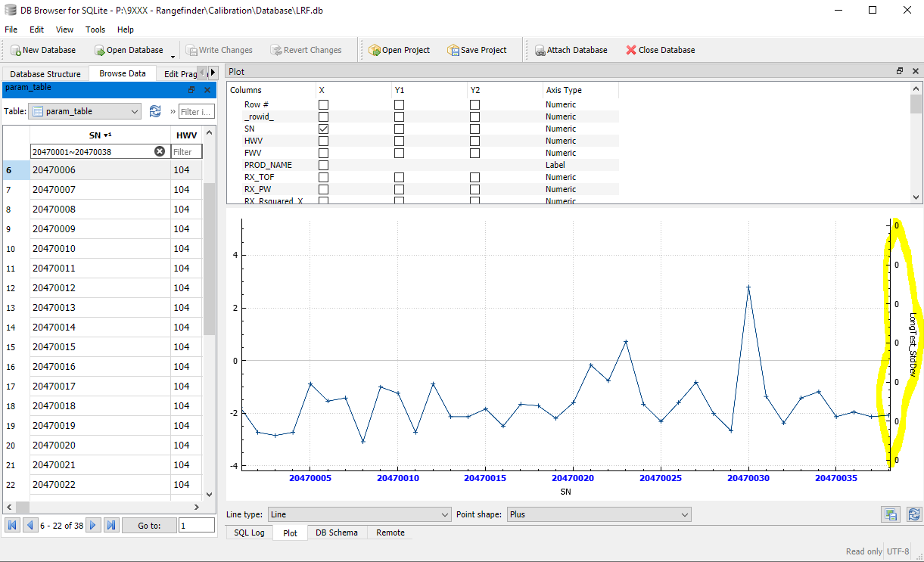The width and height of the screenshot is (924, 562).
Task: Clear the SN filter with its X button
Action: click(160, 151)
